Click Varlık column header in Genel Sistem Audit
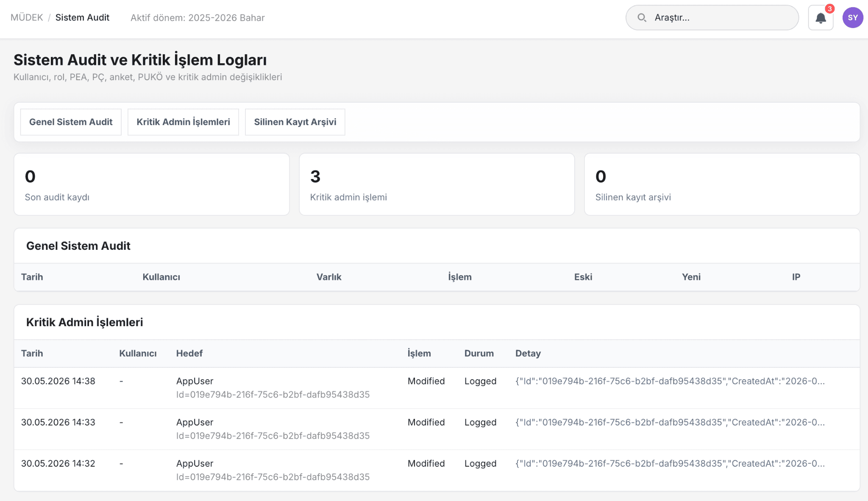The height and width of the screenshot is (501, 868). point(329,277)
